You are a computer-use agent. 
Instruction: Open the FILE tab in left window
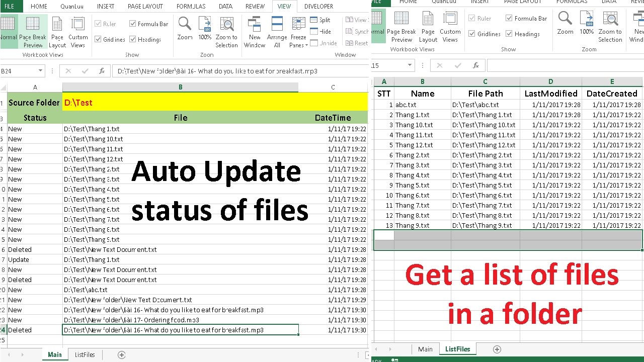tap(10, 7)
